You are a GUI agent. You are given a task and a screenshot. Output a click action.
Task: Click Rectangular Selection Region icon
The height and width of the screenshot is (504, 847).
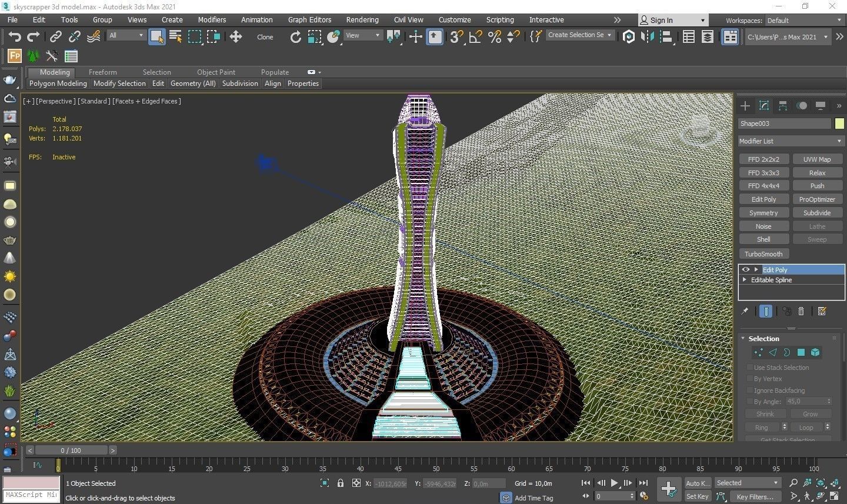pos(194,37)
